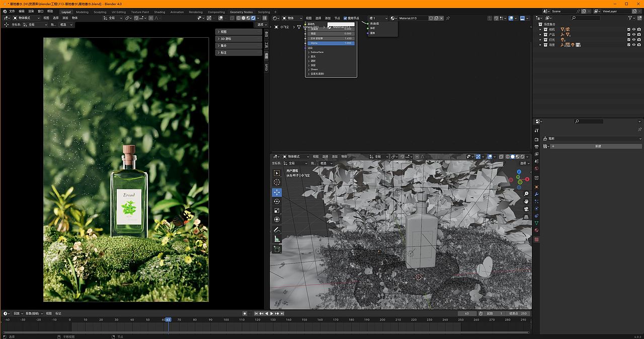Adjust the IOR 折射率 value slider

click(331, 38)
